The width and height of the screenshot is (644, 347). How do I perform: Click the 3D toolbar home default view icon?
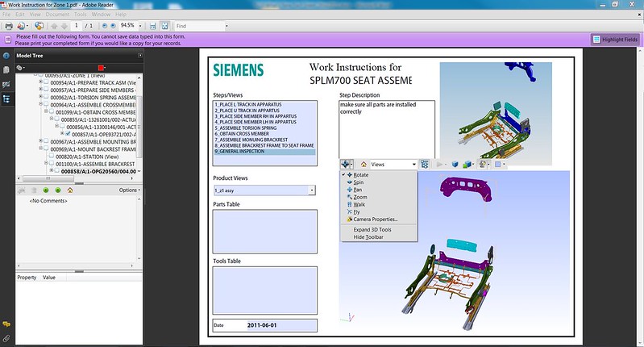364,165
